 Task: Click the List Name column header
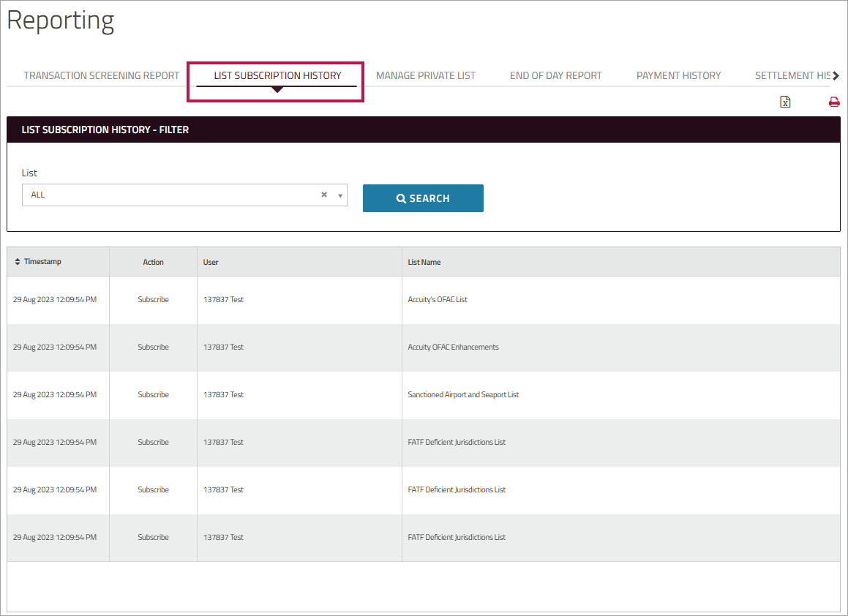coord(621,263)
